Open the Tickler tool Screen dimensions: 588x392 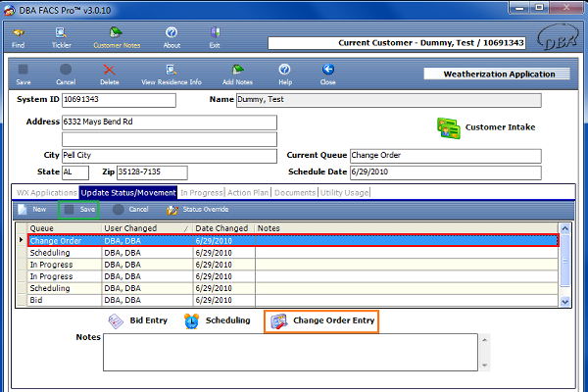61,38
